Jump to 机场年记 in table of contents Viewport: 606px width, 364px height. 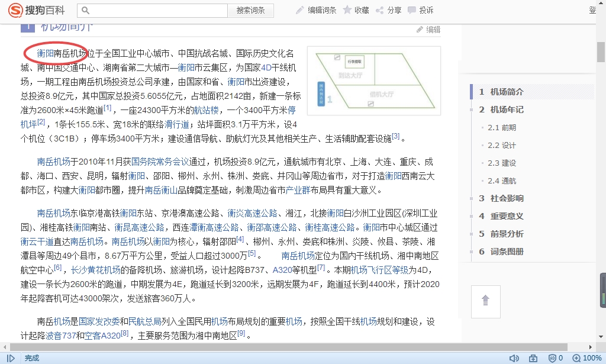(507, 109)
